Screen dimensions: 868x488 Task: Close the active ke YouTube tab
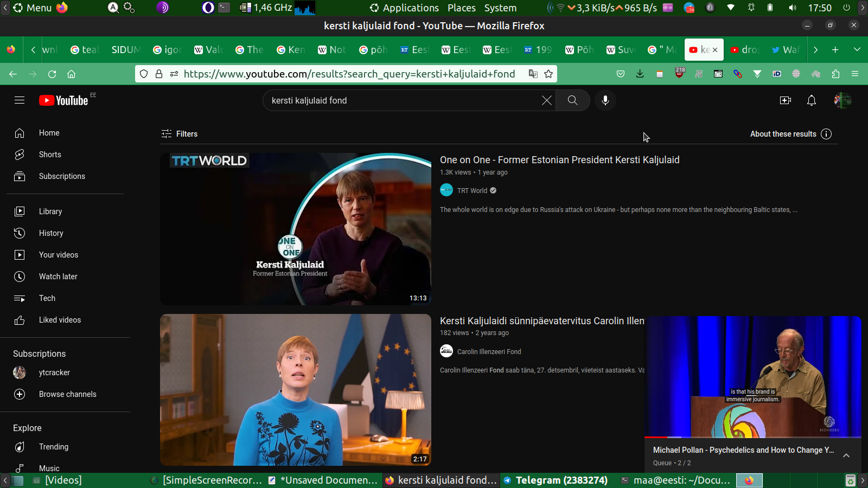[715, 50]
